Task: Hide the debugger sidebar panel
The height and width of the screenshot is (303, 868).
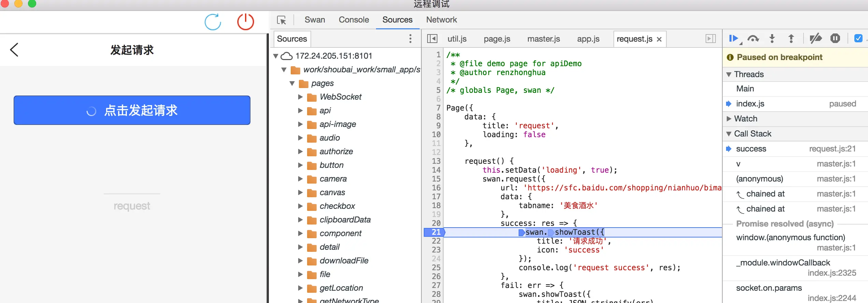Action: (711, 39)
